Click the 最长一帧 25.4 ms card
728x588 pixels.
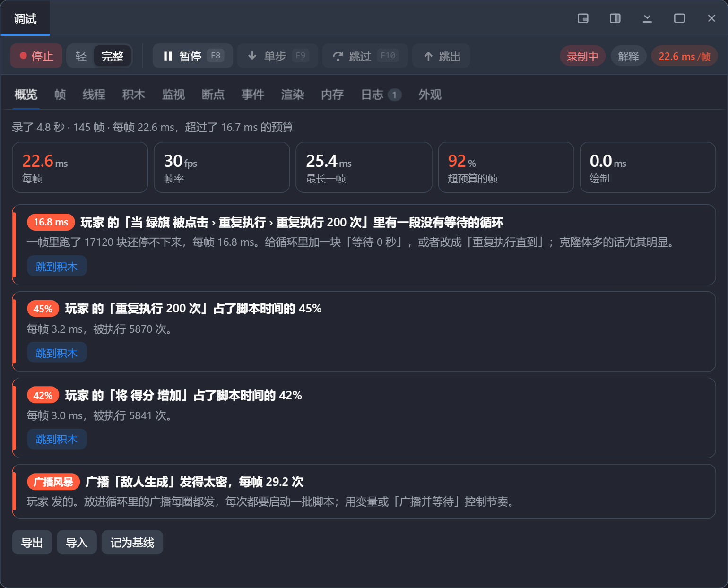pos(364,167)
